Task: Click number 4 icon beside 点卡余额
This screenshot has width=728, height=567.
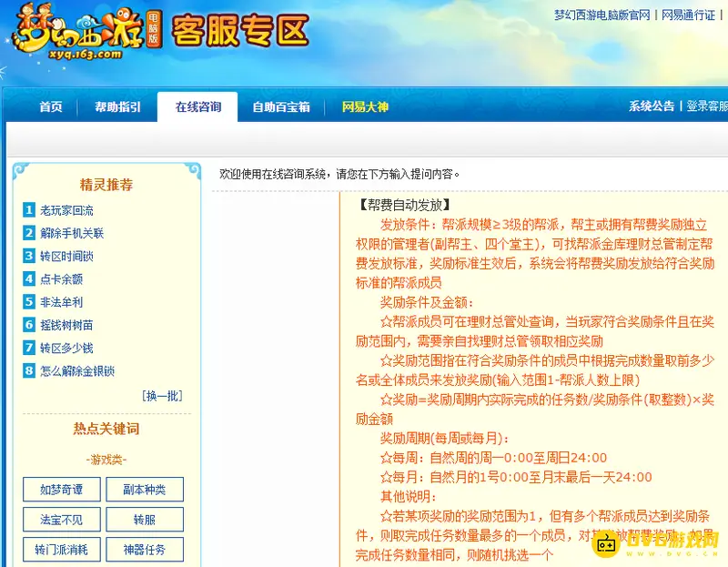Action: pyautogui.click(x=29, y=278)
